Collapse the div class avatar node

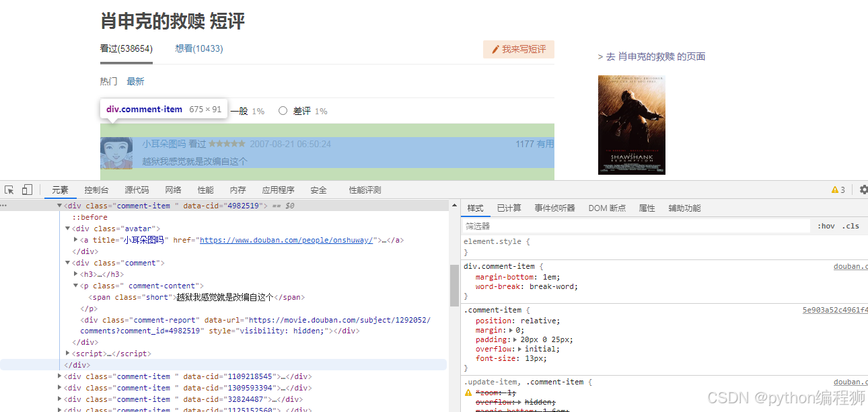point(67,229)
